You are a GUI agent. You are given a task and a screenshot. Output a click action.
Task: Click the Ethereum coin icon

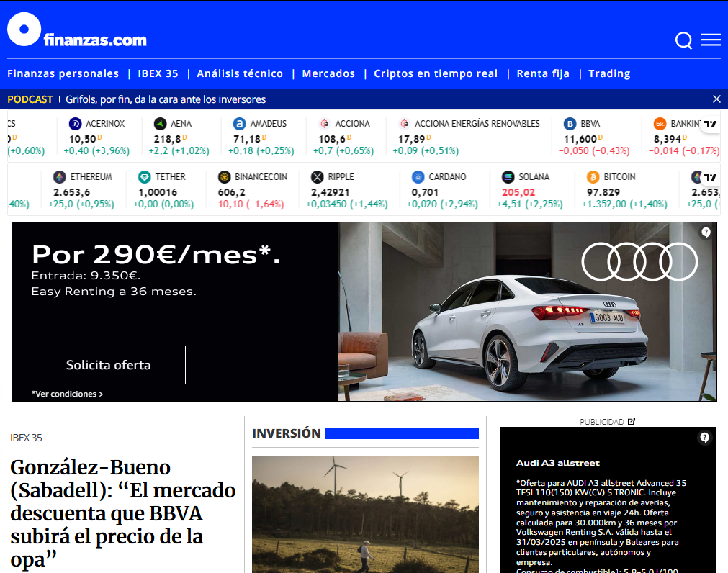pos(60,177)
